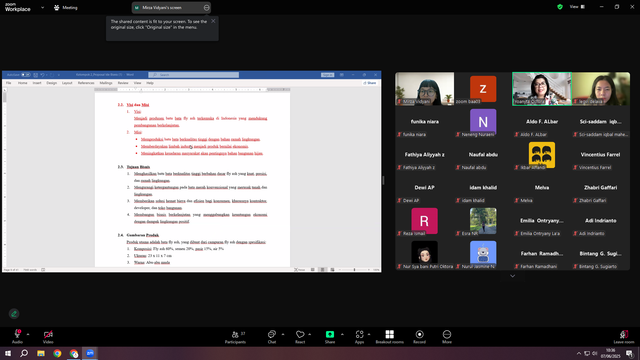Expand Apps options arrow

369,334
